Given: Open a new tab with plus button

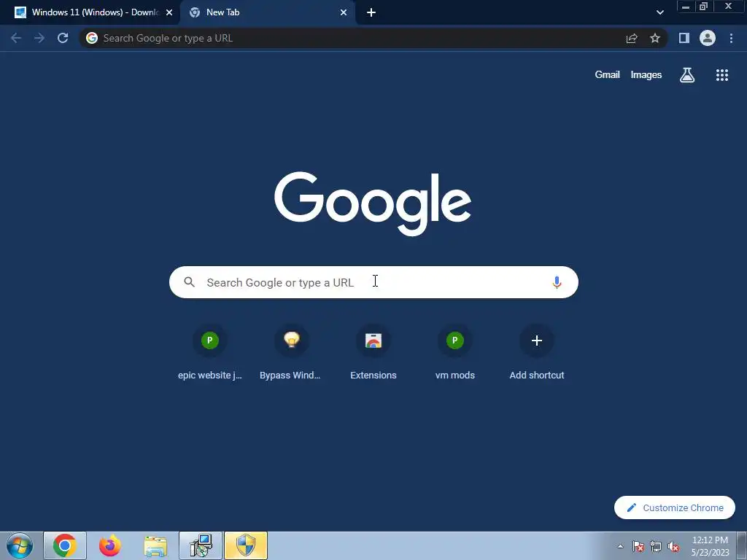Looking at the screenshot, I should pyautogui.click(x=371, y=12).
